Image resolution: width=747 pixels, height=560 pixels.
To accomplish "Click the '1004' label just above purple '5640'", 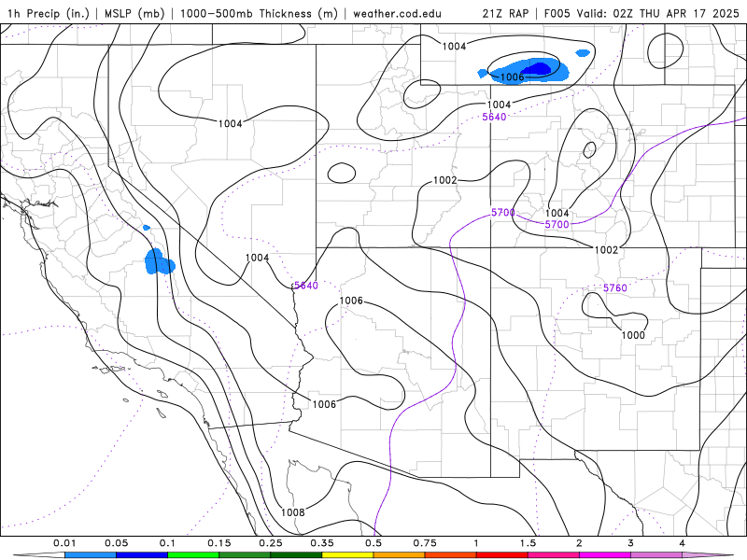I will [x=499, y=105].
